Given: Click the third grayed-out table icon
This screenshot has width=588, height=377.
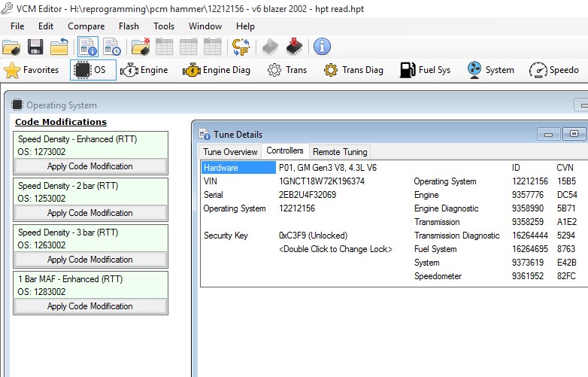Looking at the screenshot, I should (212, 47).
